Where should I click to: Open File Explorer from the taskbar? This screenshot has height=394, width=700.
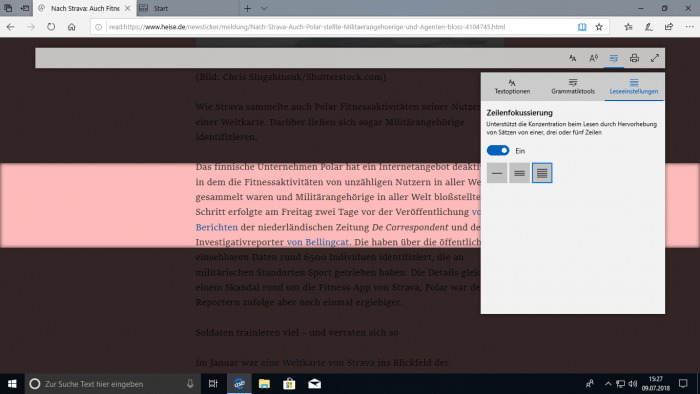pyautogui.click(x=264, y=384)
